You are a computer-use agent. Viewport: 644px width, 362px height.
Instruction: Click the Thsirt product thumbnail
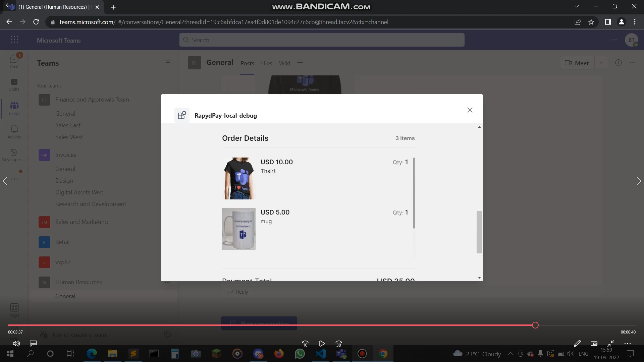coord(238,178)
